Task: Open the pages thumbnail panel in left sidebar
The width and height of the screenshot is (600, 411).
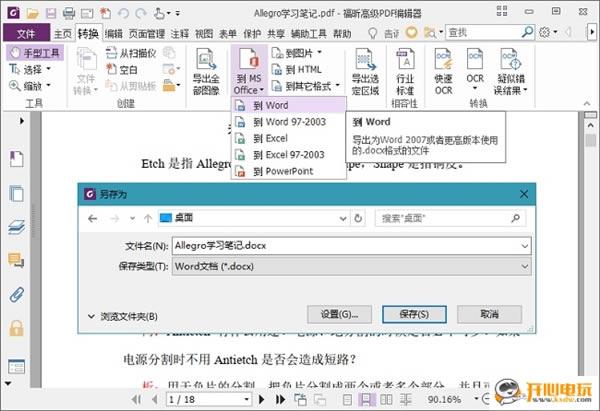Action: pos(16,193)
